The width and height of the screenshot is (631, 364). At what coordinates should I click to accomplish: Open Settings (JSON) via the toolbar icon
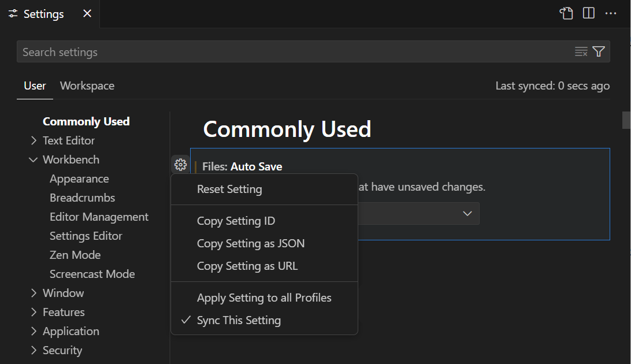tap(566, 13)
